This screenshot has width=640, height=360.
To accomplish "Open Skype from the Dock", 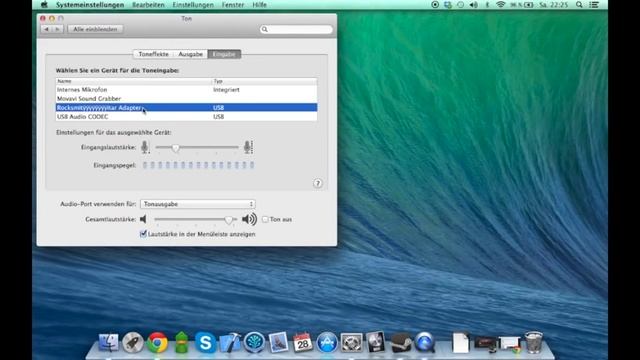I will pyautogui.click(x=205, y=342).
